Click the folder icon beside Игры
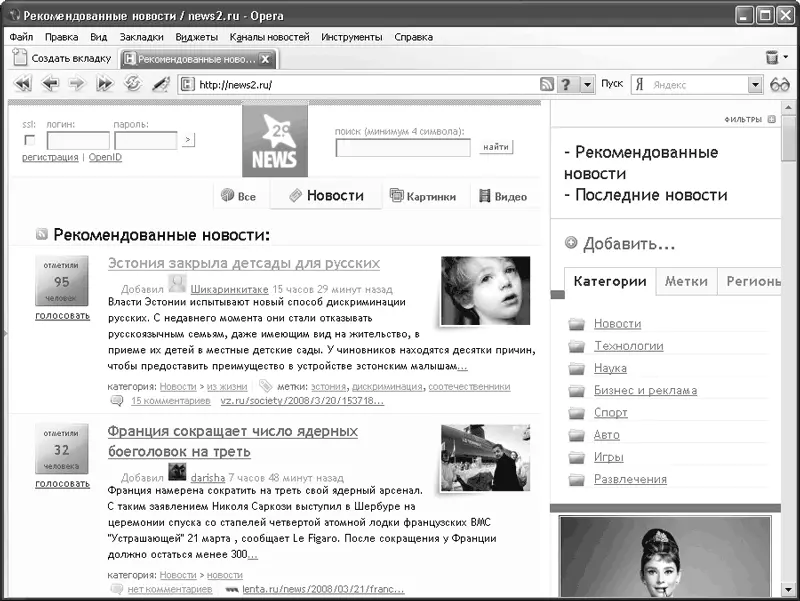800x601 pixels. click(577, 457)
